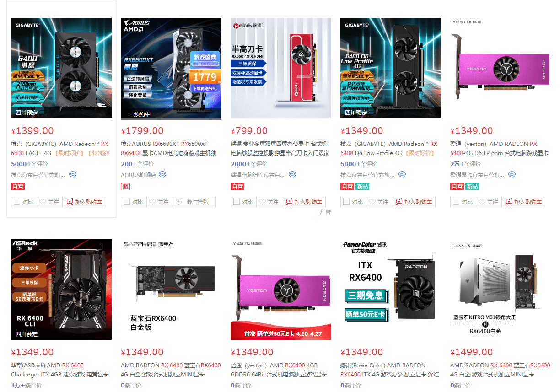Add the Gigabyte D6 Low Profile 4G to cart

pyautogui.click(x=414, y=202)
